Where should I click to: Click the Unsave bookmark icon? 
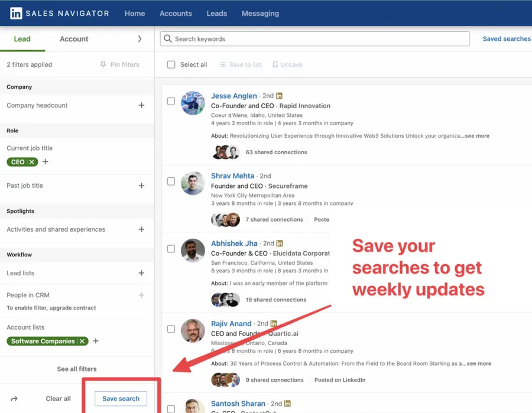coord(274,64)
